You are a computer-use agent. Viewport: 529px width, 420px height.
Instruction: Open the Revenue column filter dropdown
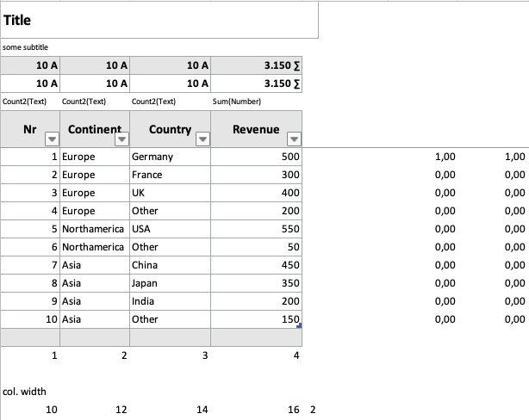[x=294, y=139]
